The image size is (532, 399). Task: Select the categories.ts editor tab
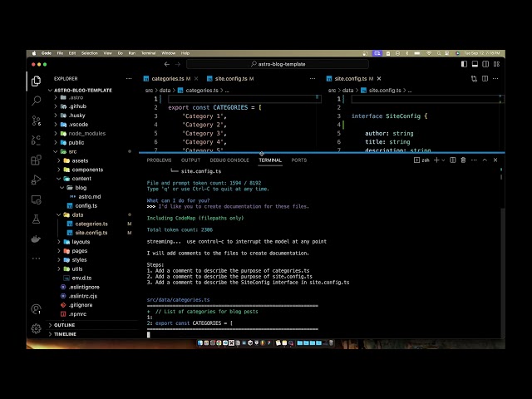(x=167, y=79)
